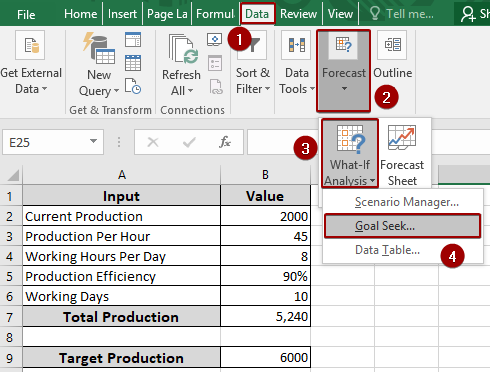The height and width of the screenshot is (372, 490).
Task: Click the Share person icon
Action: 468,14
